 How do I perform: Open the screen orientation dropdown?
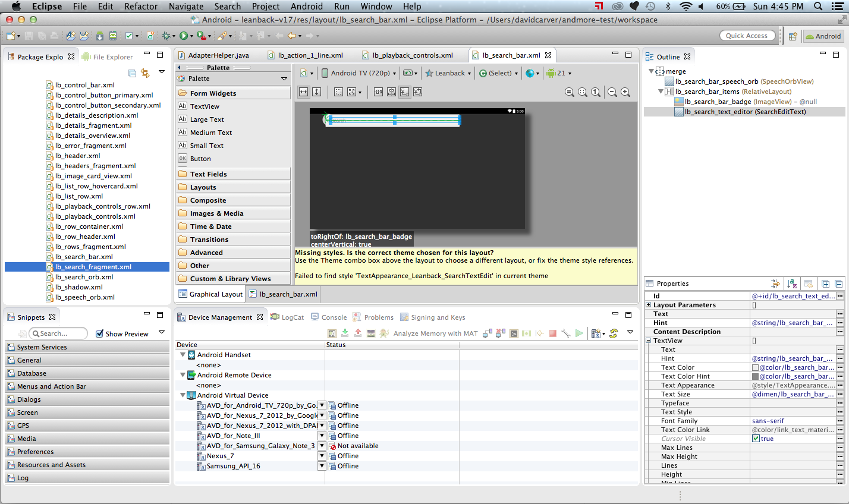pos(410,73)
